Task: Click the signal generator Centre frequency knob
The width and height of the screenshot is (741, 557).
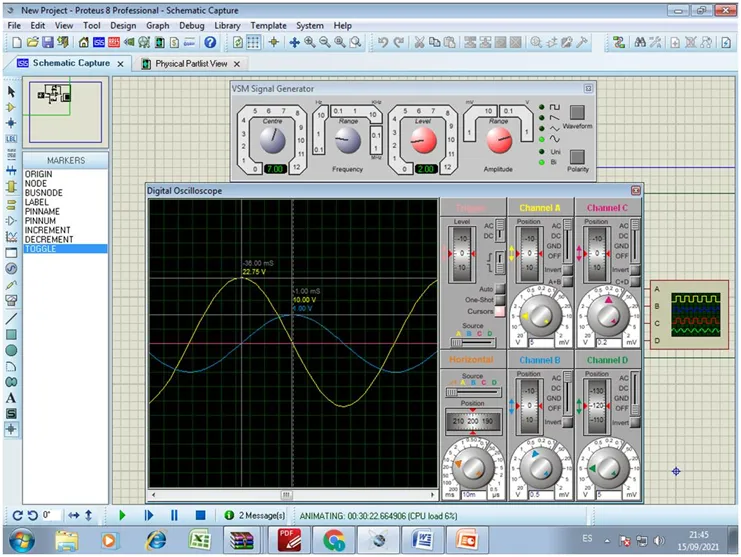Action: click(x=273, y=141)
